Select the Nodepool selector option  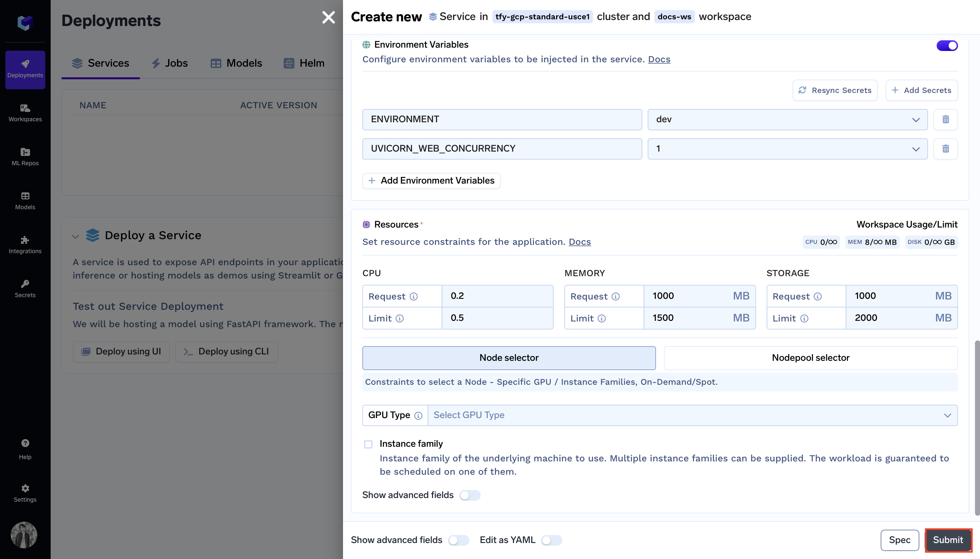[x=811, y=358]
